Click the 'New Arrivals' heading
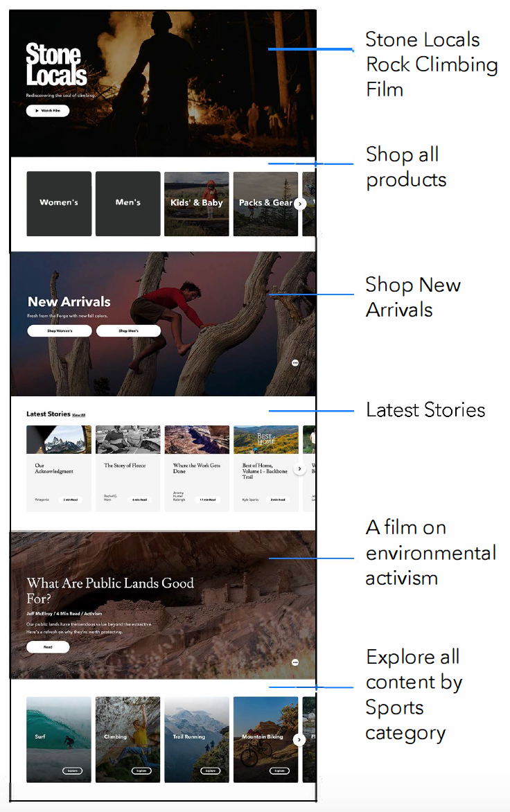 point(69,302)
